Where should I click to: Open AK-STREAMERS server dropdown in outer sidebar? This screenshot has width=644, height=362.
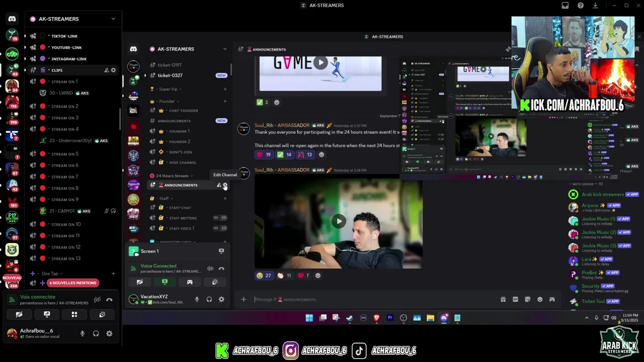point(113,19)
